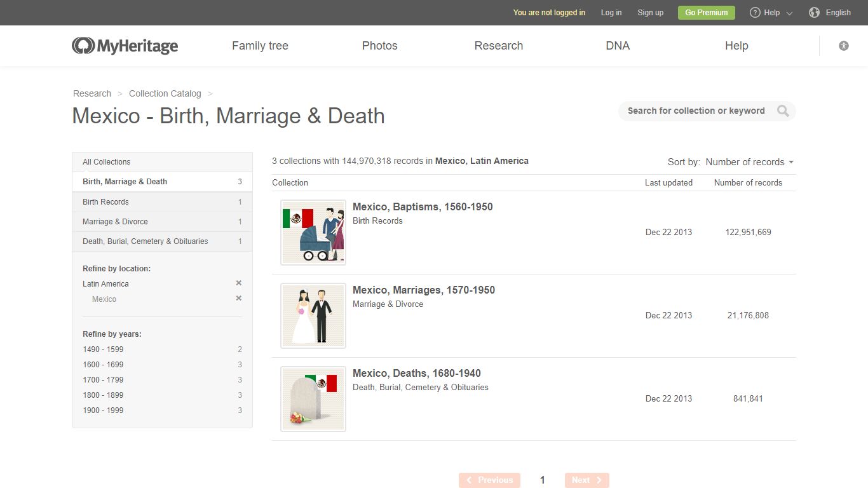The image size is (868, 488).
Task: Open the accessibility icon in header
Action: [844, 46]
